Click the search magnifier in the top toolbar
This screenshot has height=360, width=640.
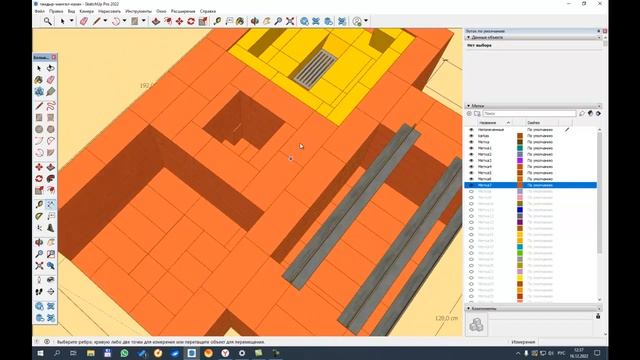point(48,21)
